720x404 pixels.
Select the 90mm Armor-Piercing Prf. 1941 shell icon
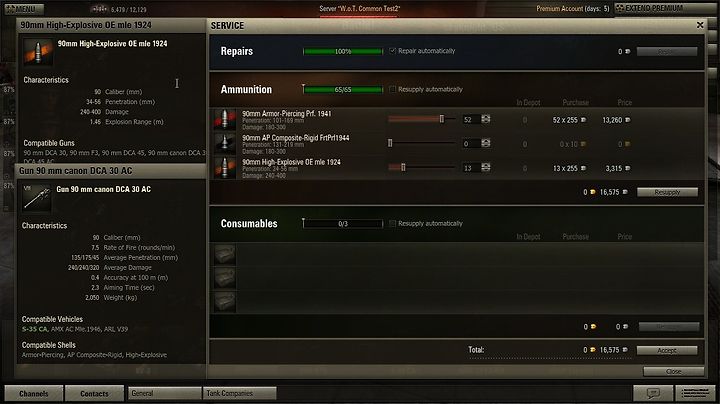coord(225,119)
